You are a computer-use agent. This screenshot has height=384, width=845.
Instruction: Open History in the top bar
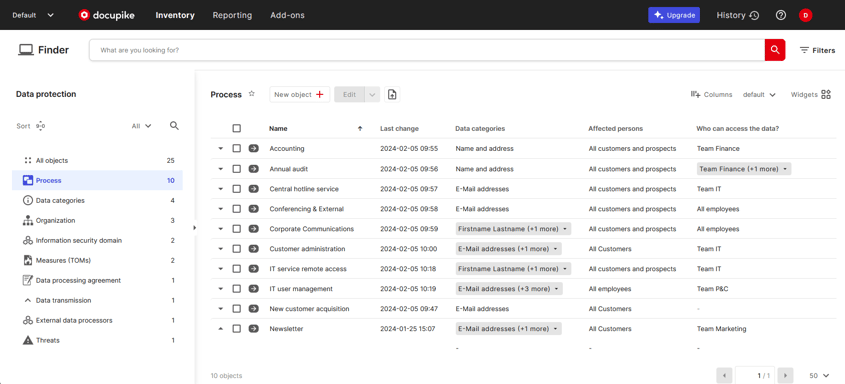pos(737,15)
